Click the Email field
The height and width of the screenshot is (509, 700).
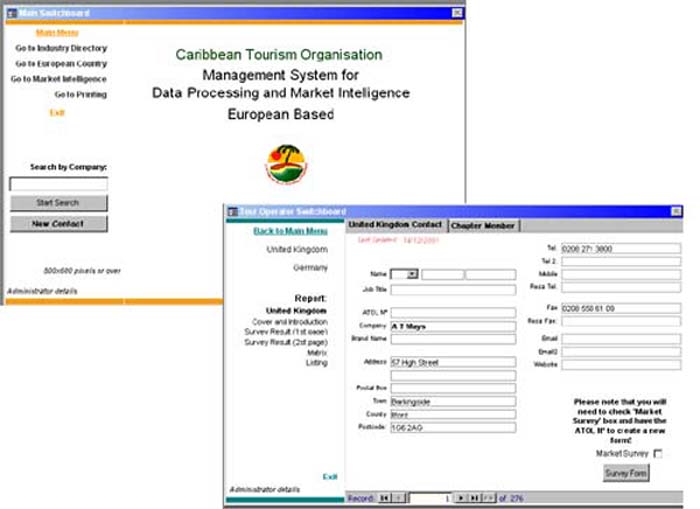click(621, 339)
